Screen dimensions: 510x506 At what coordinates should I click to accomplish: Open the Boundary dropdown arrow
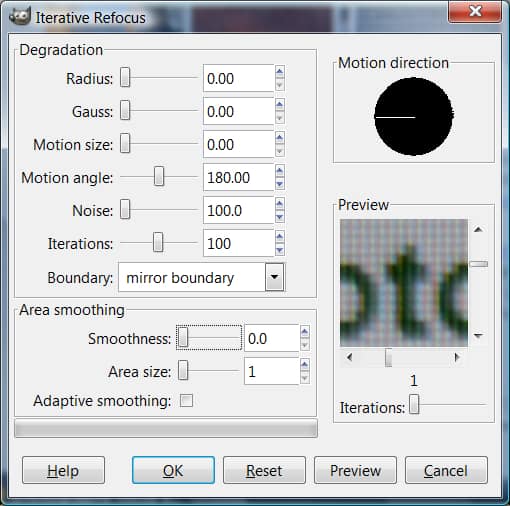pyautogui.click(x=274, y=277)
